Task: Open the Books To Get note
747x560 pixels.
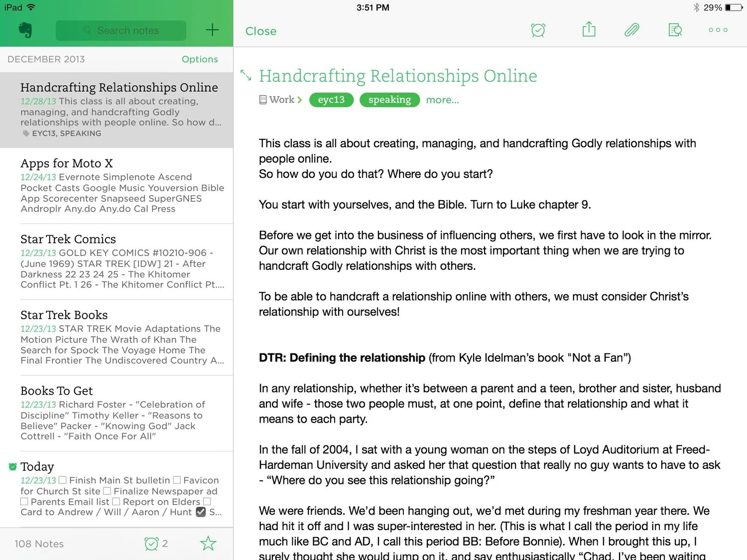Action: tap(117, 414)
